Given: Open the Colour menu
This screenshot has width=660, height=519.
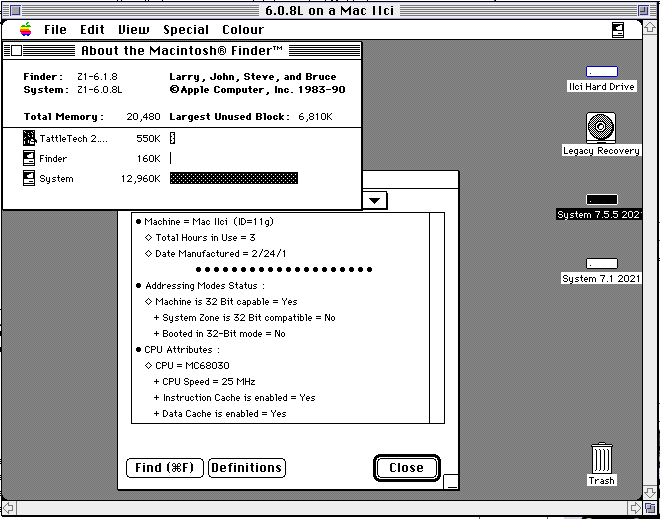Looking at the screenshot, I should [243, 29].
